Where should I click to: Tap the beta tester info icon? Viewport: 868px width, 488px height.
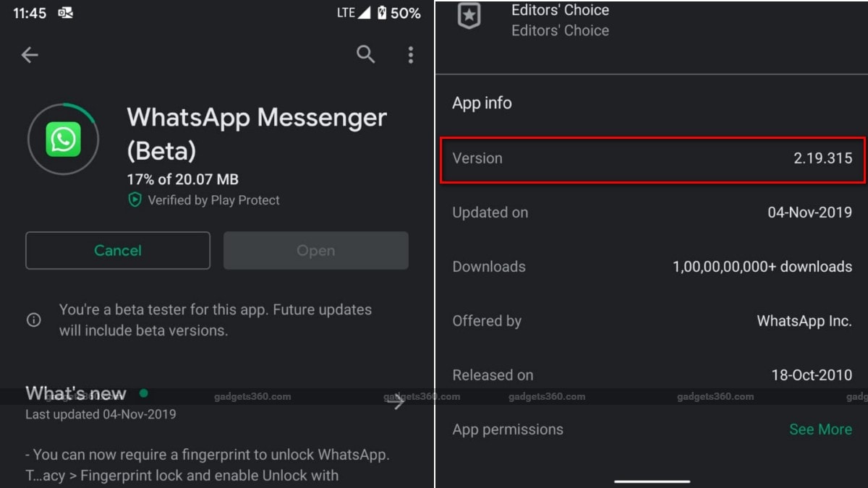coord(34,320)
